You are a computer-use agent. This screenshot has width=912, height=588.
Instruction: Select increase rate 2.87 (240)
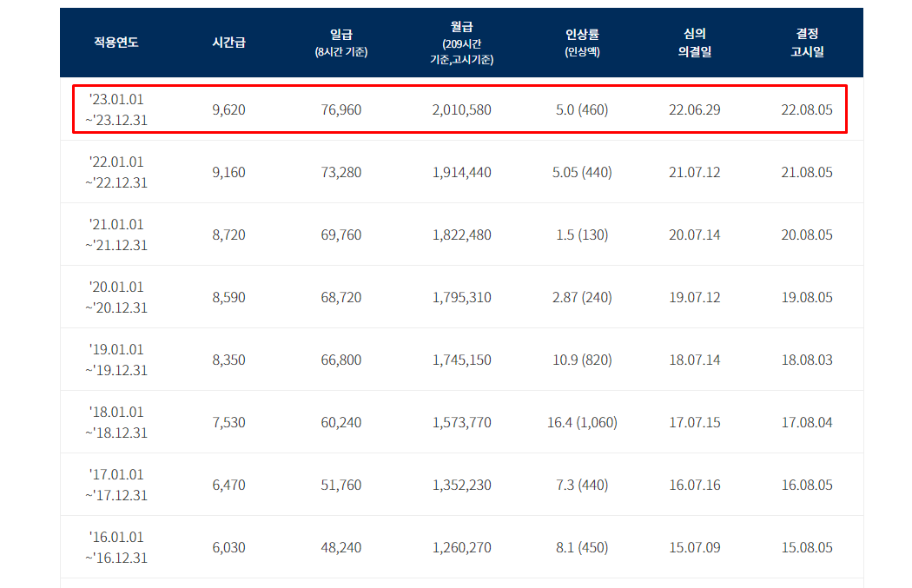[582, 297]
